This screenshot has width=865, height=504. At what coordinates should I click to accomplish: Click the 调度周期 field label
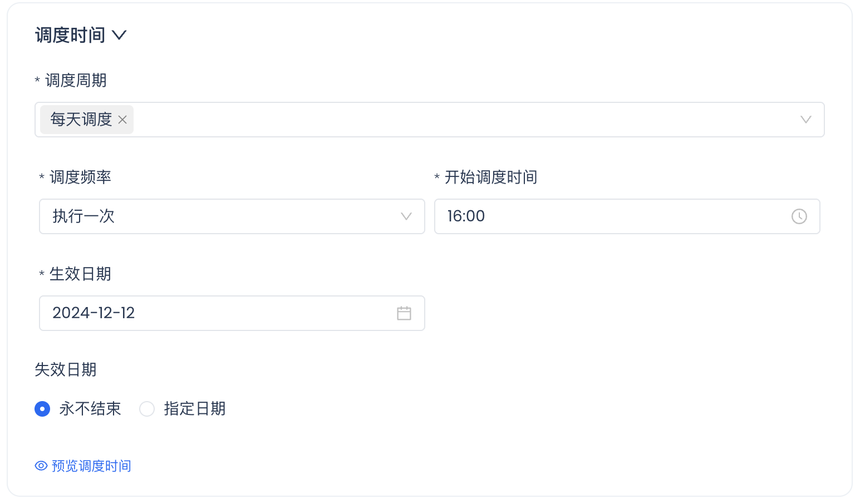(x=76, y=81)
